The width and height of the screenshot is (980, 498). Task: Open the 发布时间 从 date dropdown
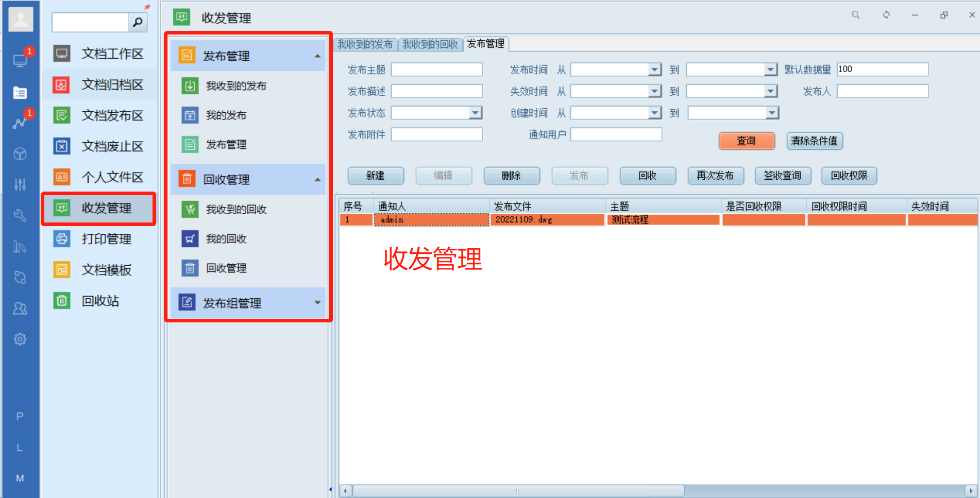654,70
